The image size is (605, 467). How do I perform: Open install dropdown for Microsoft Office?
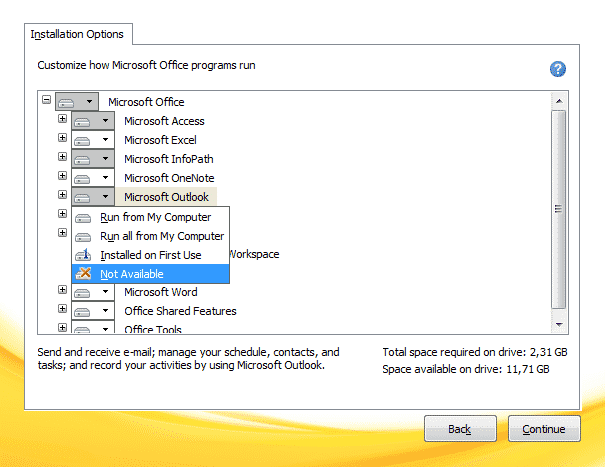pyautogui.click(x=77, y=102)
